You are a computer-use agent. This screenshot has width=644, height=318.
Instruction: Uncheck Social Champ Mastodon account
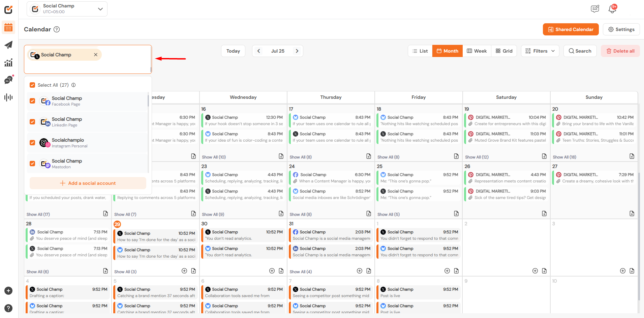(32, 164)
